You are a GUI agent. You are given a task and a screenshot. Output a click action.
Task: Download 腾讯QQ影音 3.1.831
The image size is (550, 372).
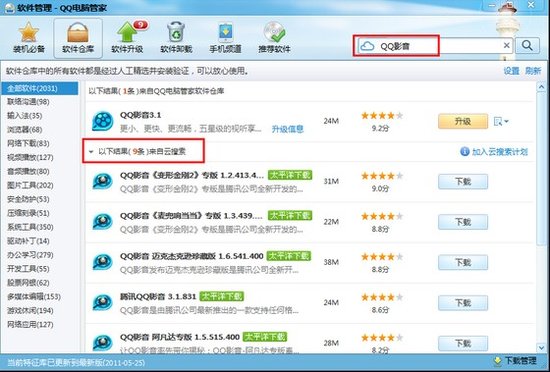tap(463, 303)
